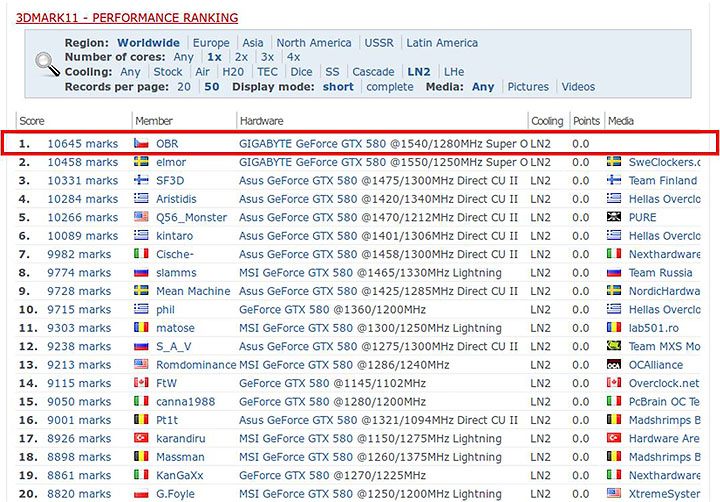Image resolution: width=720 pixels, height=502 pixels.
Task: Filter cooling by Air
Action: [202, 72]
